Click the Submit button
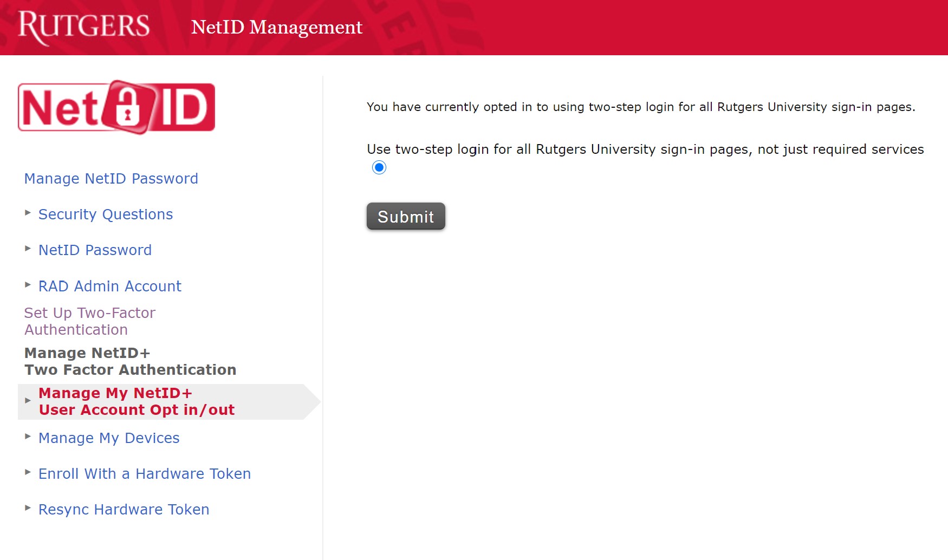This screenshot has height=560, width=948. (405, 216)
